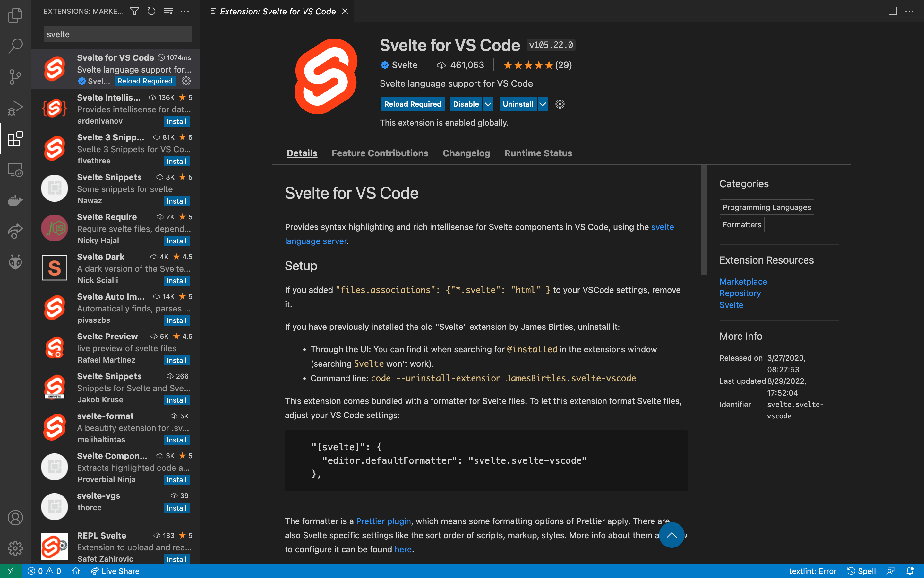Image resolution: width=924 pixels, height=578 pixels.
Task: Open the feedback icon in status bar
Action: click(x=890, y=571)
